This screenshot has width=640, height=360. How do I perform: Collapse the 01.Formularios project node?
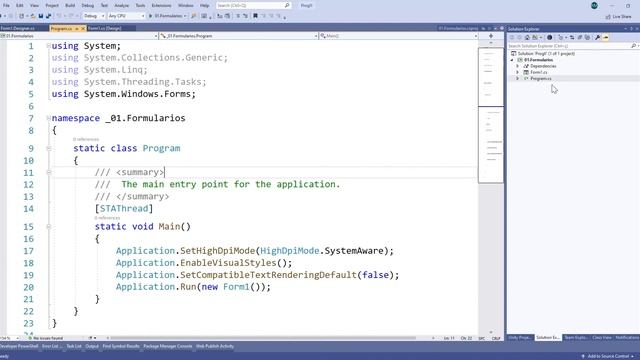point(512,60)
